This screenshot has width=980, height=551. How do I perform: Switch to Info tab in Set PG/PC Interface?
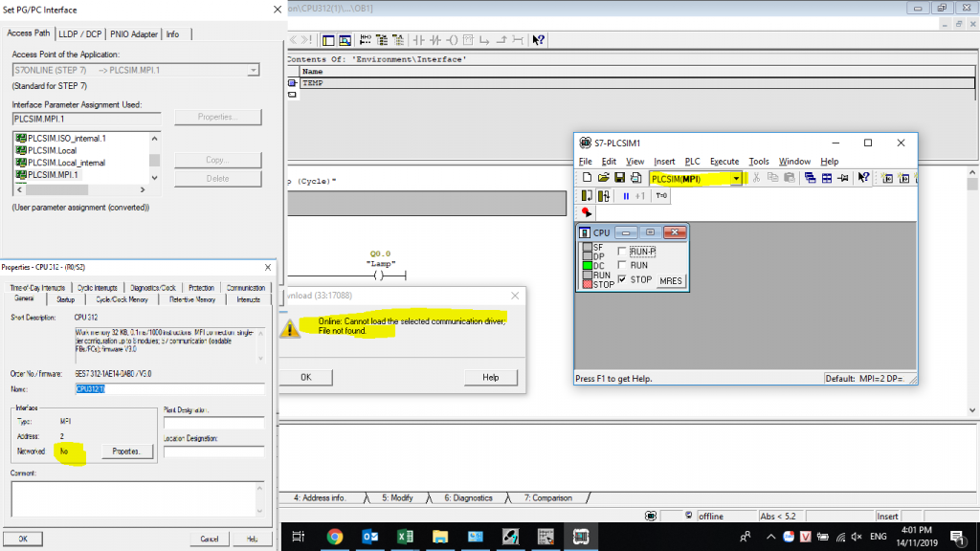[172, 34]
